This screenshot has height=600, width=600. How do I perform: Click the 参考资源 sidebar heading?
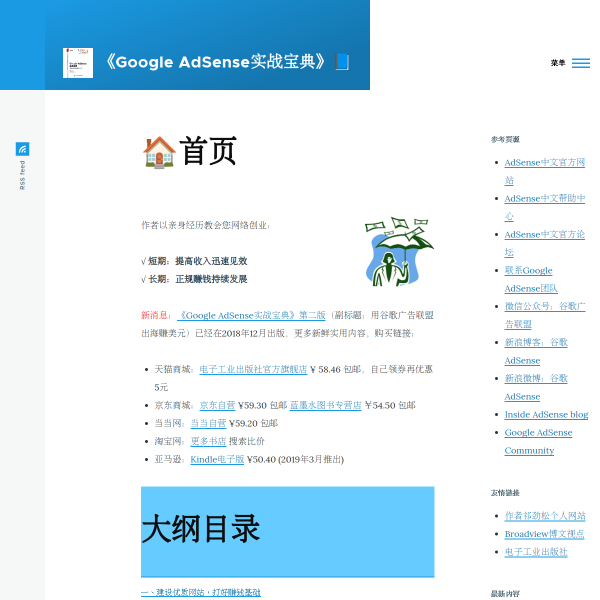click(505, 139)
